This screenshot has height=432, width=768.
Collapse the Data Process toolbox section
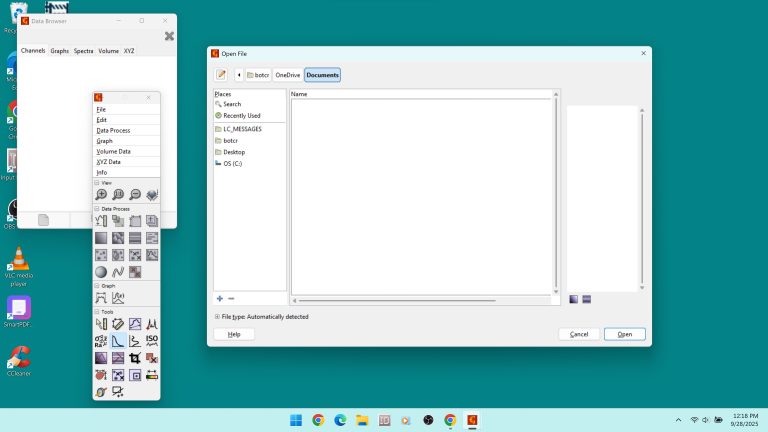(x=97, y=209)
